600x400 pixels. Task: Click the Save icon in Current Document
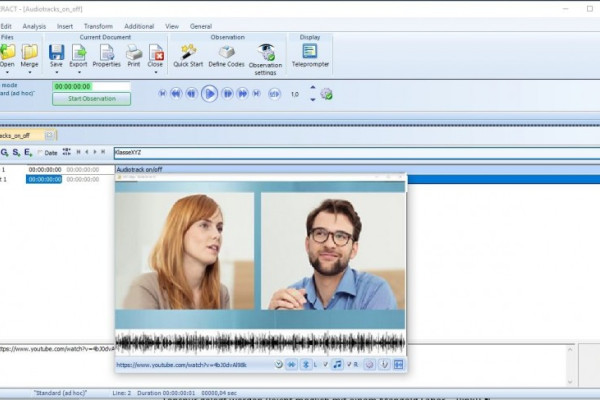click(x=56, y=52)
